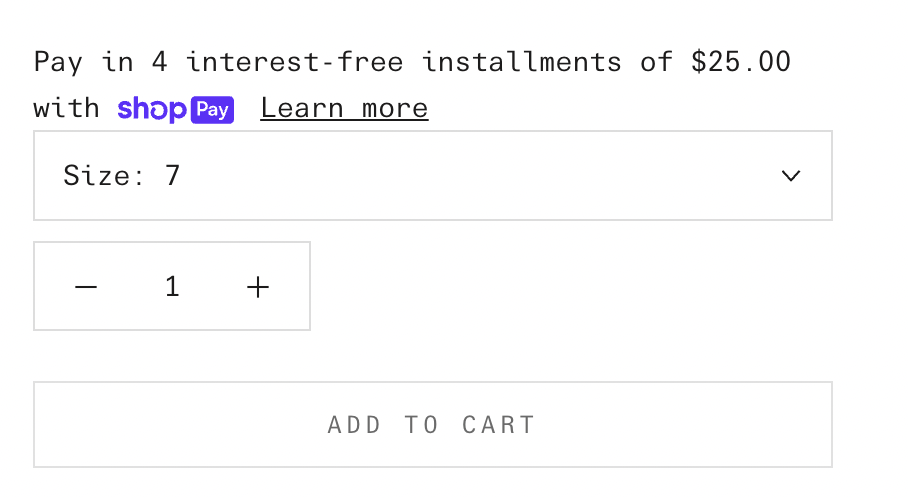The width and height of the screenshot is (908, 498).
Task: Tap the minus sign beside quantity 1
Action: pos(86,287)
